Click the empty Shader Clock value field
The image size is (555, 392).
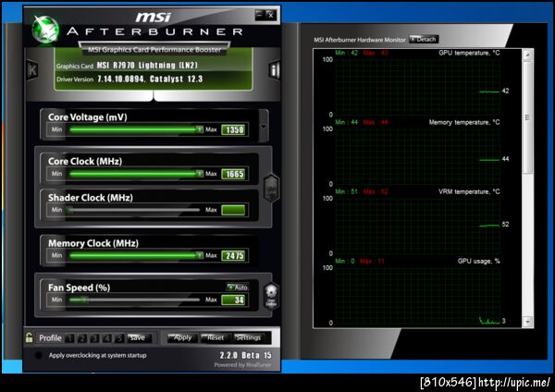pyautogui.click(x=233, y=210)
